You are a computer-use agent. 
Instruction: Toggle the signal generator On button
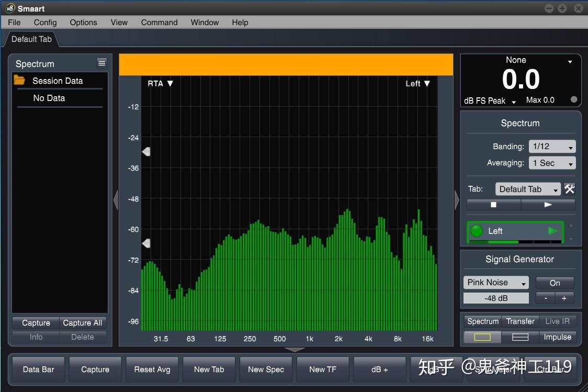point(555,283)
